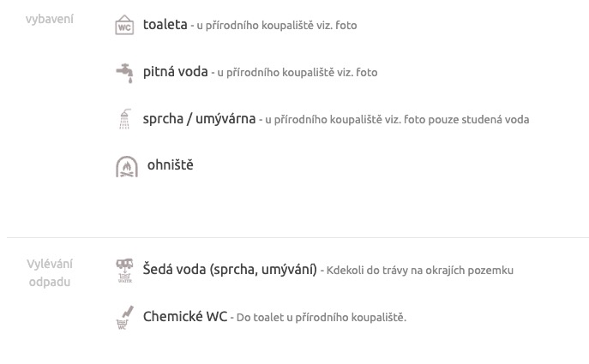This screenshot has width=589, height=364.
Task: Select the 'pitná voda' label
Action: 175,72
